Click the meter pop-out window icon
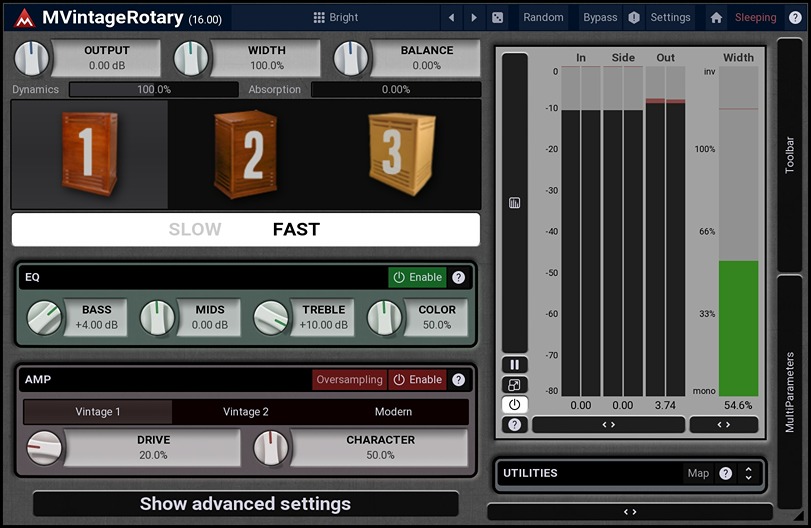 point(514,385)
